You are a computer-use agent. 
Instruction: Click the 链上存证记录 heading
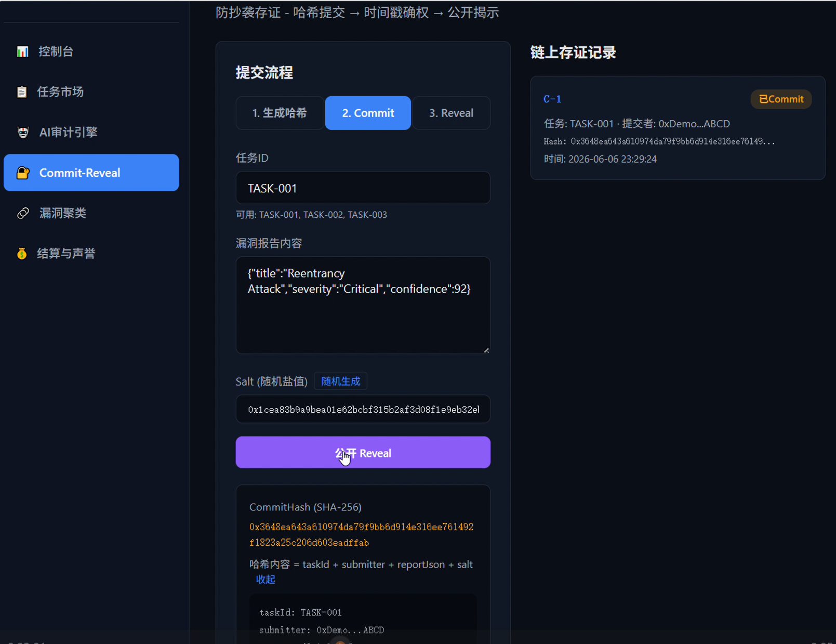[x=573, y=52]
